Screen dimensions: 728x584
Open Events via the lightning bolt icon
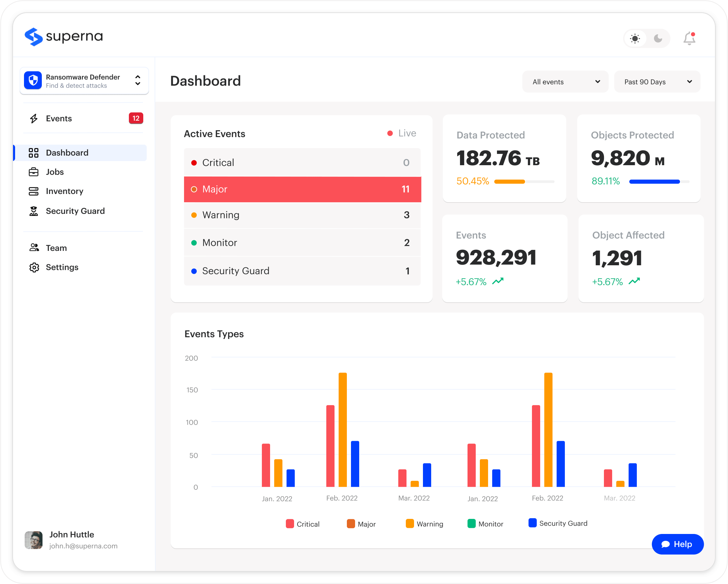pyautogui.click(x=34, y=119)
